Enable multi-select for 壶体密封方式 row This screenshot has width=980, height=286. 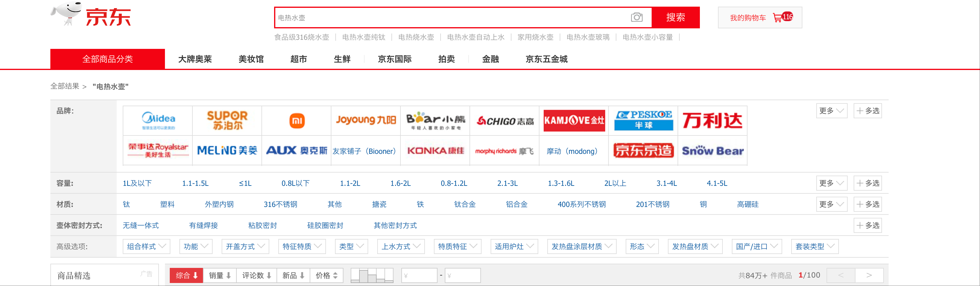pos(868,225)
